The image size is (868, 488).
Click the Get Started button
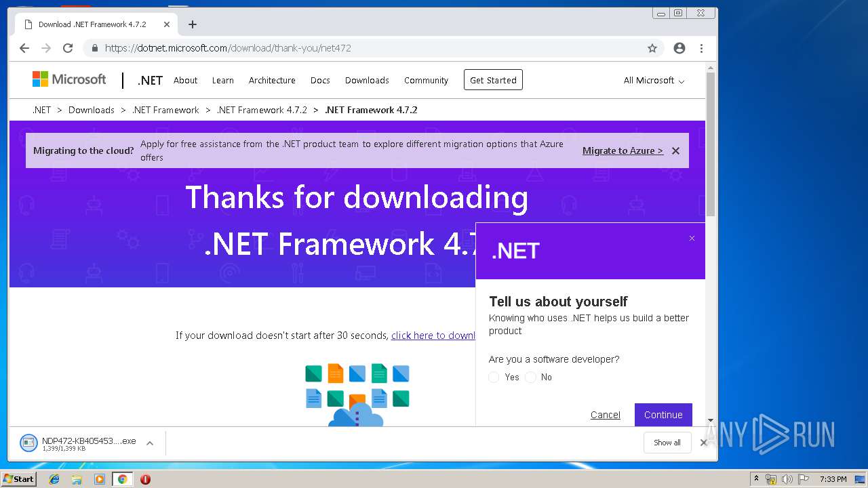493,80
